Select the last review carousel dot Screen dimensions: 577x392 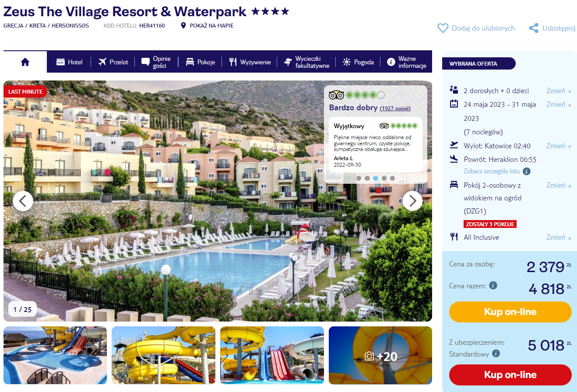(392, 178)
